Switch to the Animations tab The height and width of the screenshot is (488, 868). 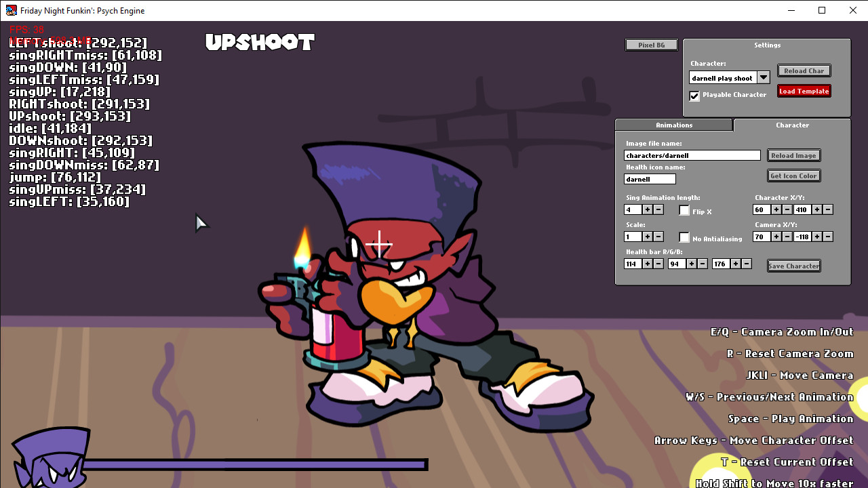pyautogui.click(x=674, y=125)
